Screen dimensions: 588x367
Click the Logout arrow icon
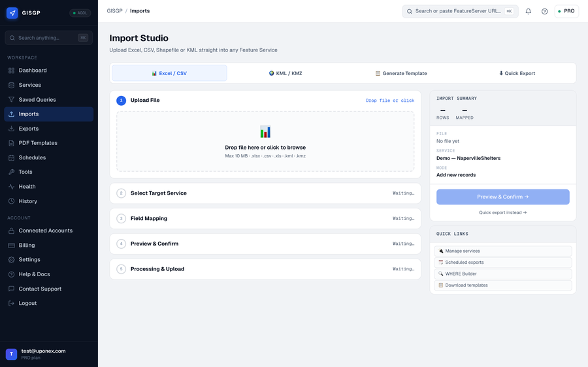point(12,303)
